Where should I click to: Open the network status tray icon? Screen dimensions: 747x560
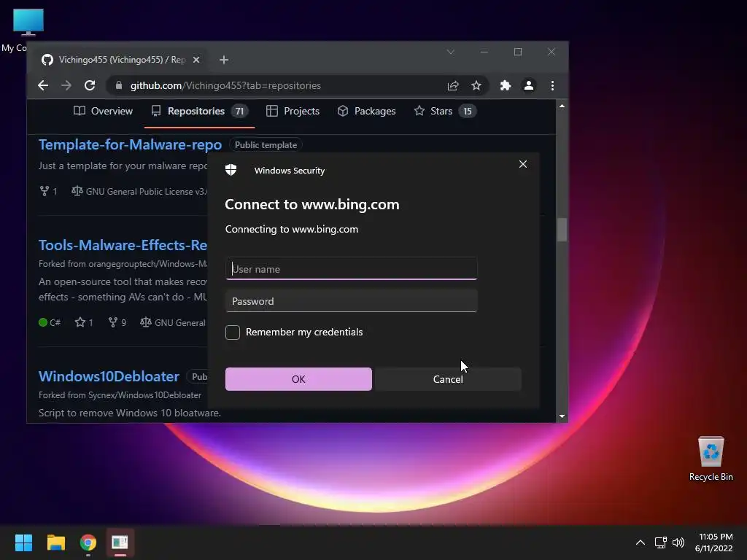[660, 542]
